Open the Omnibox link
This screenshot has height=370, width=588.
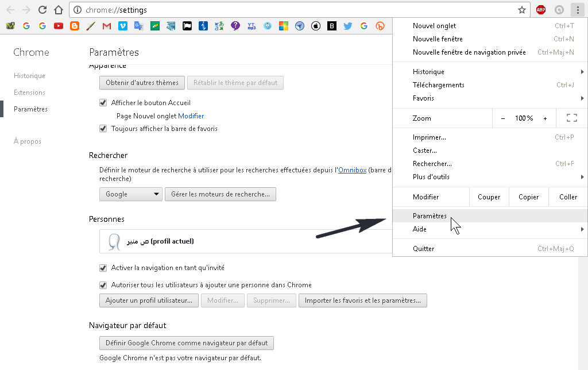[x=352, y=170]
